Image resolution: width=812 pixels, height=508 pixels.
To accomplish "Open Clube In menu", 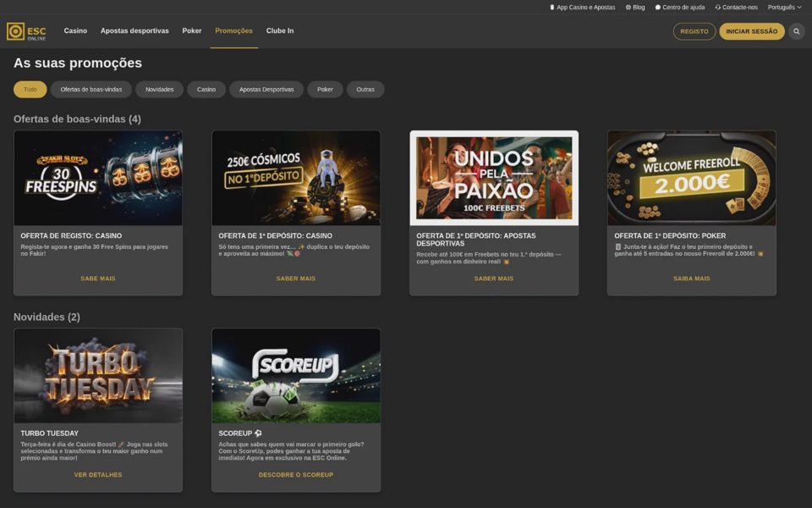I will point(280,30).
